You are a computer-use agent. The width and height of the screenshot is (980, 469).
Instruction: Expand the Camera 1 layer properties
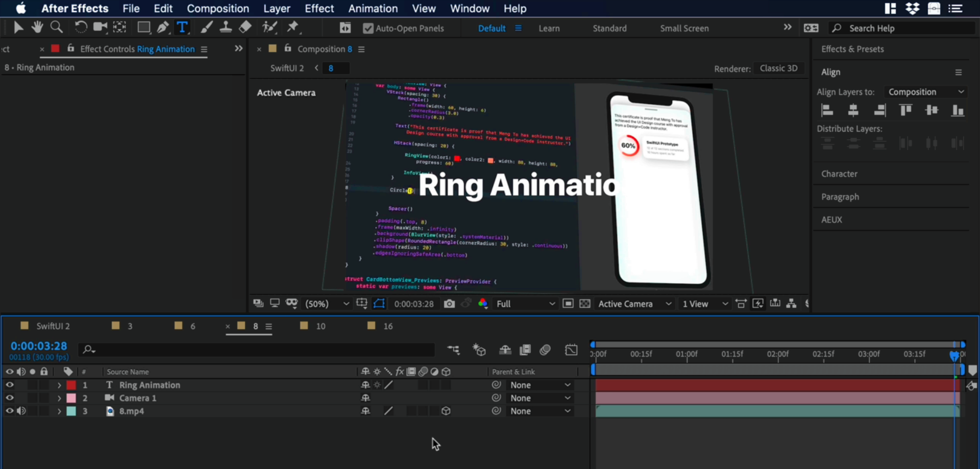tap(59, 399)
